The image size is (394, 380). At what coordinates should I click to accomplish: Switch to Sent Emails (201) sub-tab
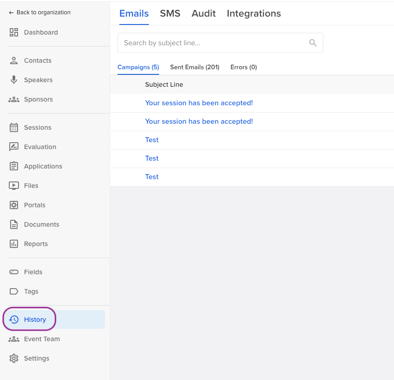coord(195,67)
